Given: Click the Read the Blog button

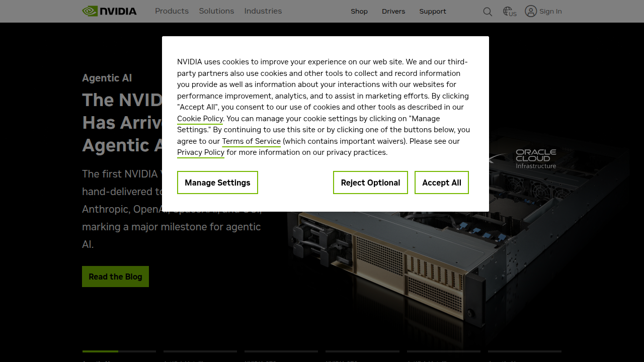Looking at the screenshot, I should (115, 277).
